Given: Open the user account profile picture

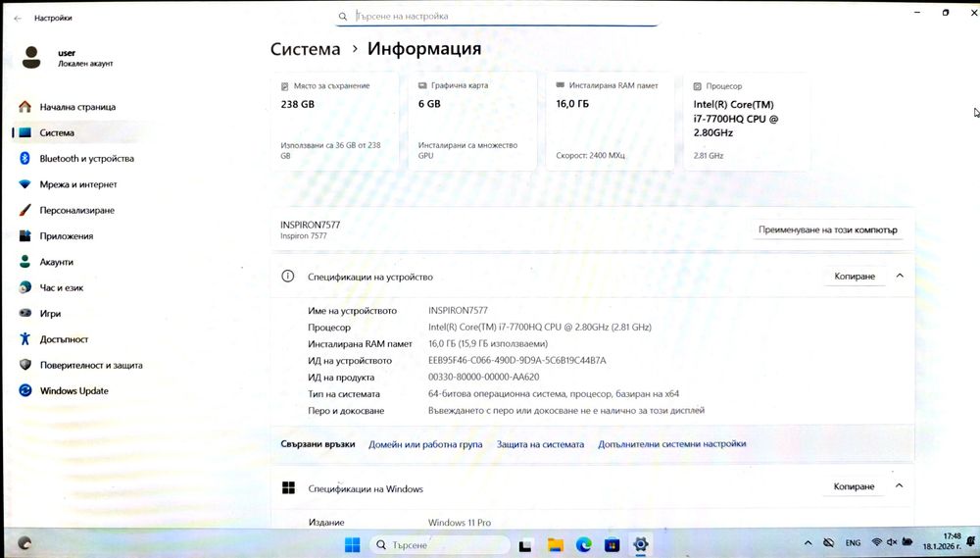Looking at the screenshot, I should [31, 58].
